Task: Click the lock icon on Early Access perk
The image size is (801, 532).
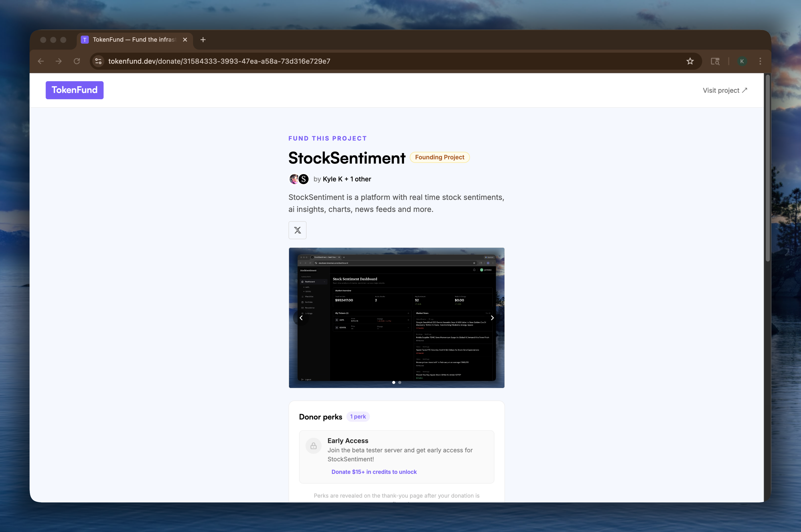Action: tap(313, 446)
